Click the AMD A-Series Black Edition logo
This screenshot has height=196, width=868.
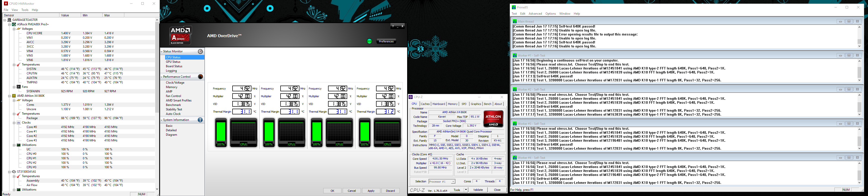181,36
